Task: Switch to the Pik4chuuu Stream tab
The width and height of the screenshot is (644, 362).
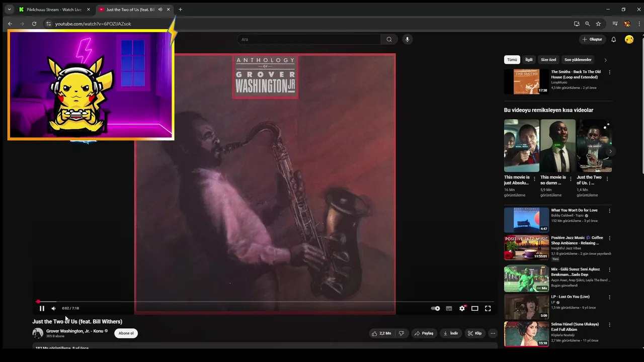Action: coord(54,10)
